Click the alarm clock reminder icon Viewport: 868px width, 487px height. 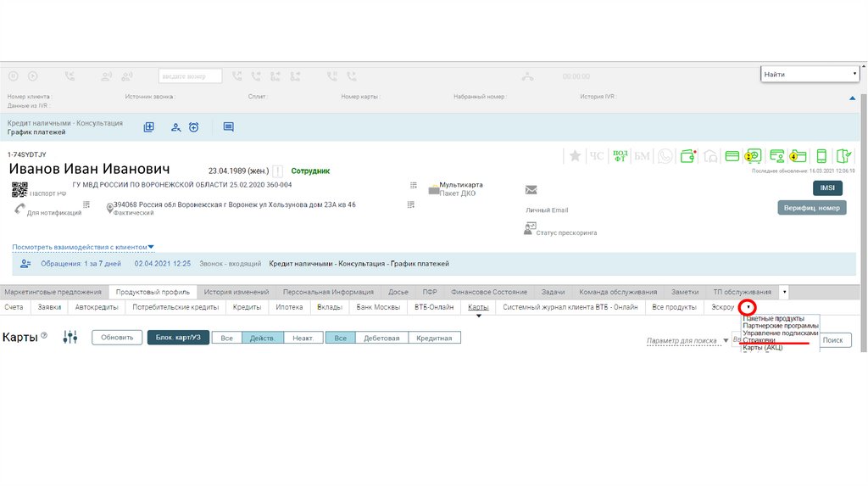coord(194,127)
